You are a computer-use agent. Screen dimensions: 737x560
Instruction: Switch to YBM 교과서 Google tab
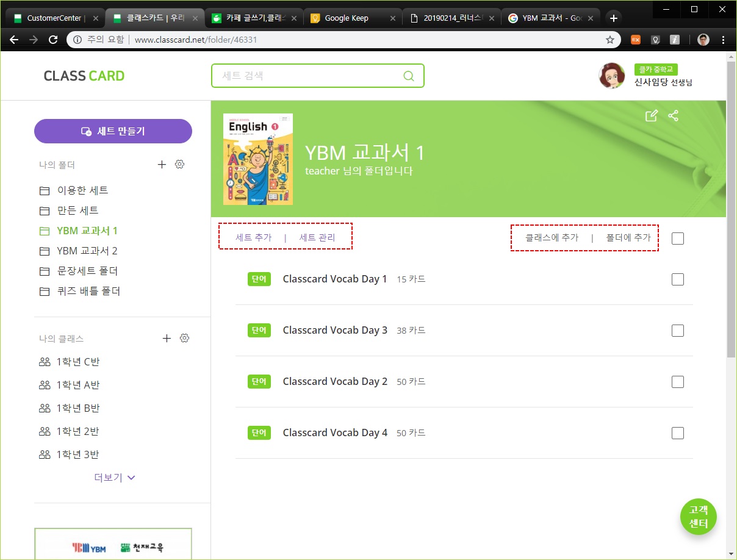click(x=551, y=18)
